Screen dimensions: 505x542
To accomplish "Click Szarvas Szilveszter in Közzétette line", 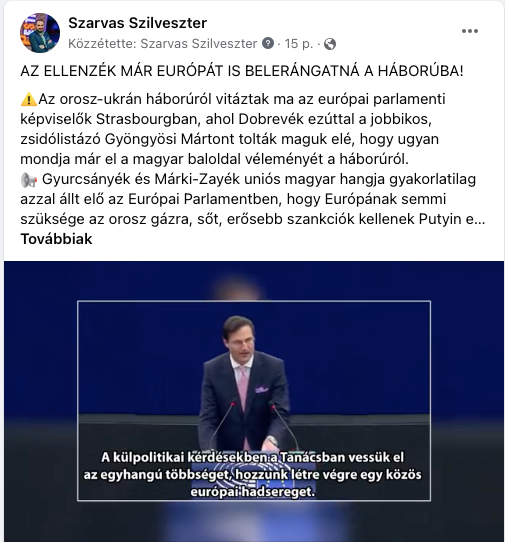I will (199, 44).
